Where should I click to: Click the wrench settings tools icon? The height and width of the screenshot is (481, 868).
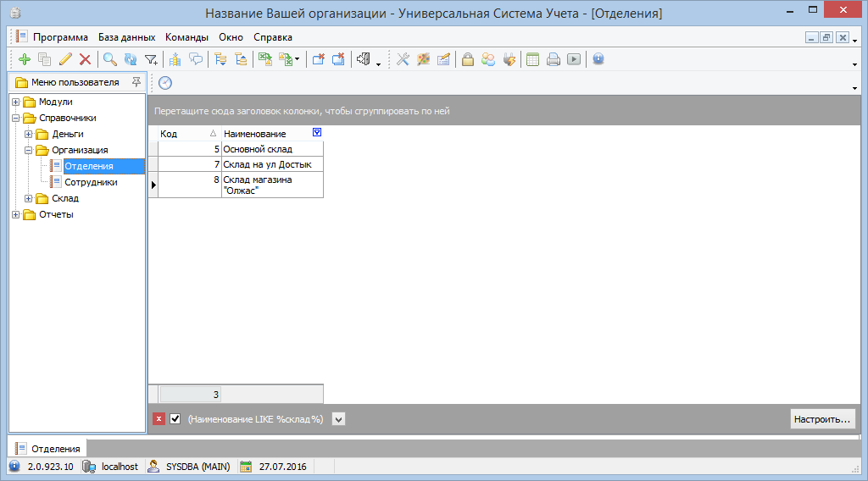pos(403,59)
